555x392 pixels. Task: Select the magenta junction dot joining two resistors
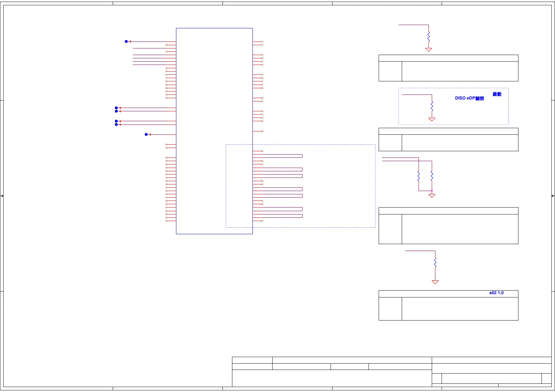point(432,191)
